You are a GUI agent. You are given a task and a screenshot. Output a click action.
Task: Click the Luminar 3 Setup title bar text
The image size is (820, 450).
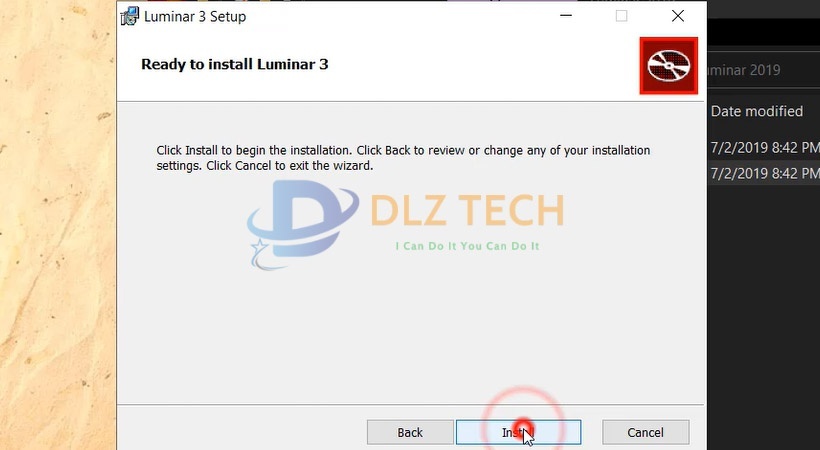pos(195,17)
